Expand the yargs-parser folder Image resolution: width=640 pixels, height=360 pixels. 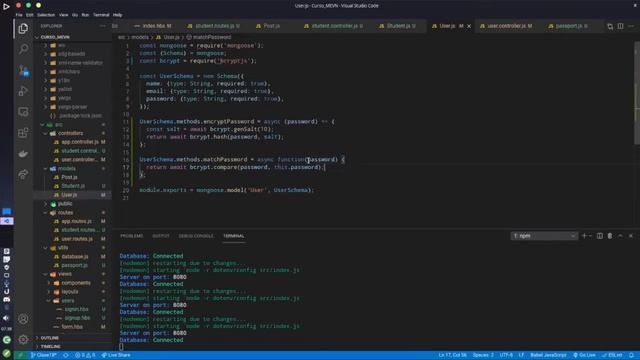[x=73, y=107]
